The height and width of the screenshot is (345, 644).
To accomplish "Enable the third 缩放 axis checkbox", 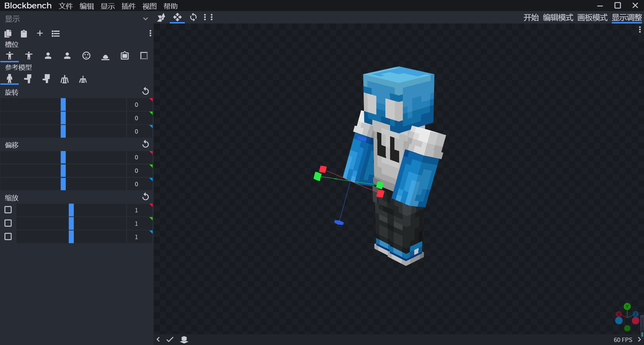I will (8, 237).
